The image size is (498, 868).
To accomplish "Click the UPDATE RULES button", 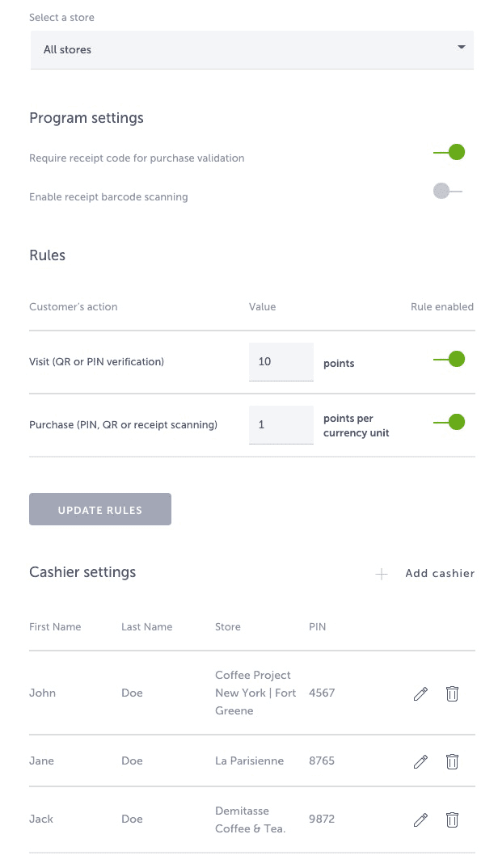I will click(x=99, y=508).
